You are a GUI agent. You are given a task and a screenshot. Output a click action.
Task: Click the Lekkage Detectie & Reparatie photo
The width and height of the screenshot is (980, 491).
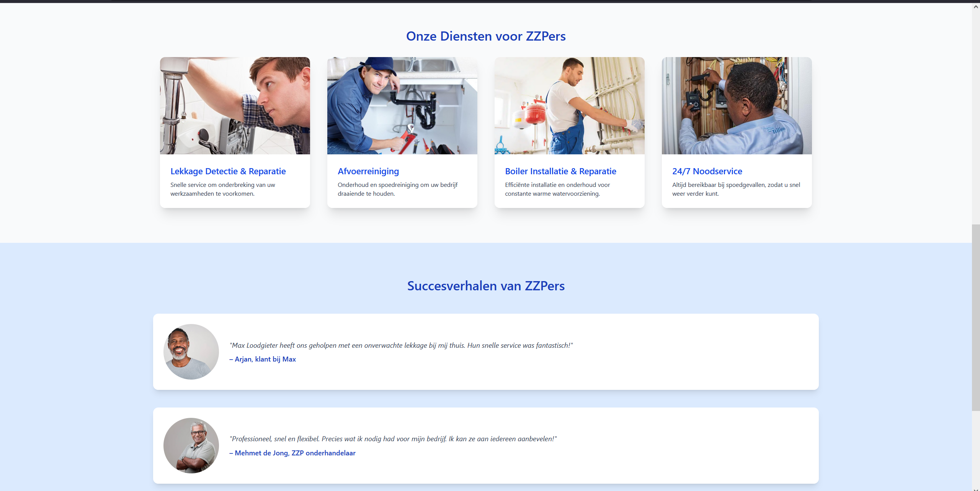click(235, 106)
